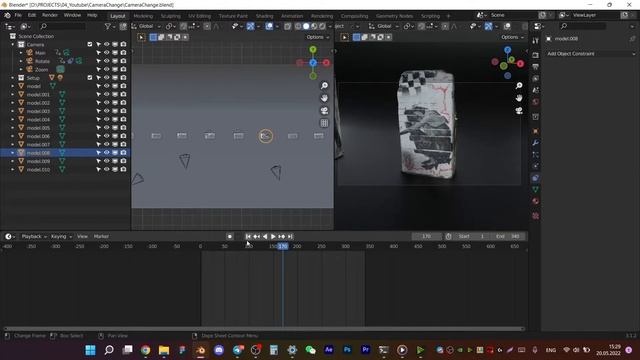Switch to the Geometry Nodes workspace tab
Viewport: 640px width, 360px height.
click(394, 16)
